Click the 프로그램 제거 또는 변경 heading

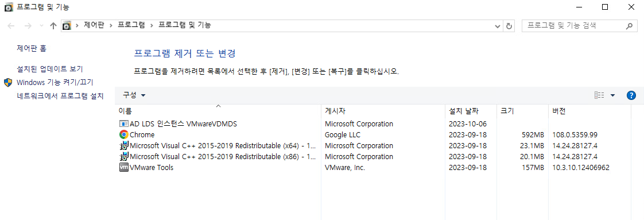pyautogui.click(x=185, y=53)
